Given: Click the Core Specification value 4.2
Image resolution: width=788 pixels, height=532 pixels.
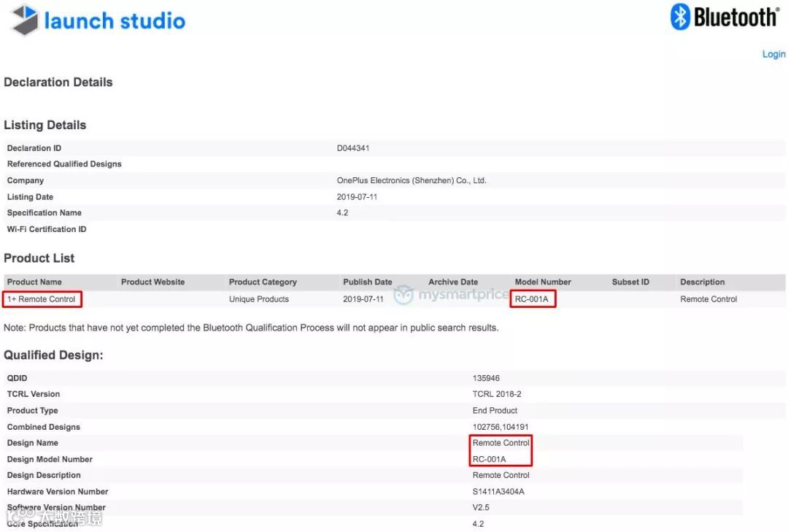Looking at the screenshot, I should pyautogui.click(x=478, y=523).
